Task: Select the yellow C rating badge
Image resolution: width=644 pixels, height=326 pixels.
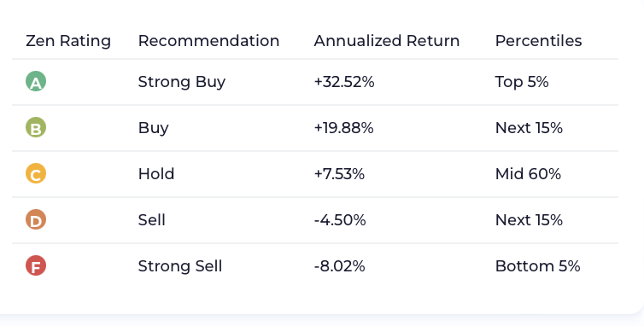Action: (x=36, y=173)
